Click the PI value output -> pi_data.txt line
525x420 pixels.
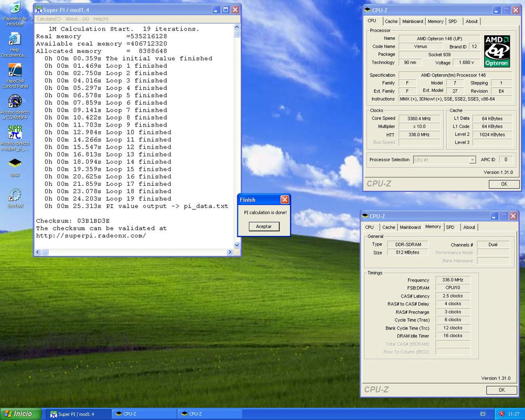[x=136, y=206]
